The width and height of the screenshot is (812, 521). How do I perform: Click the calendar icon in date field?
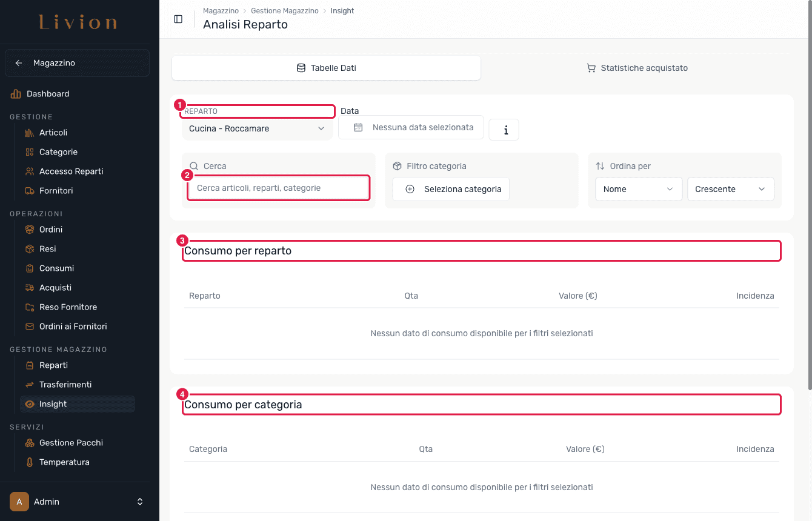pos(358,127)
